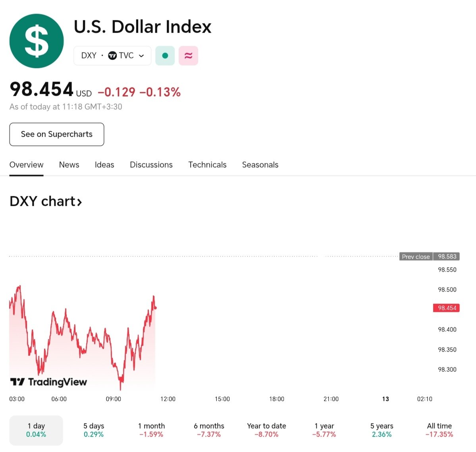Choose the 5 years range
The image size is (476, 452).
click(x=382, y=430)
